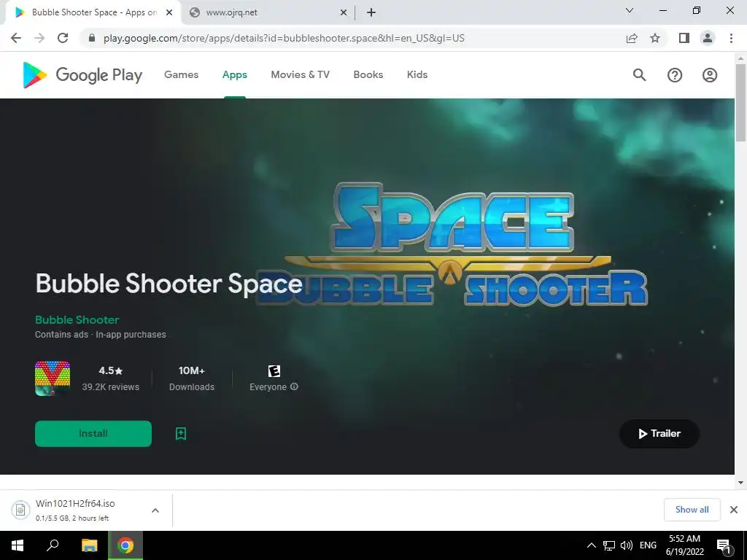Open Windows taskbar search
The image size is (747, 560).
(x=53, y=545)
